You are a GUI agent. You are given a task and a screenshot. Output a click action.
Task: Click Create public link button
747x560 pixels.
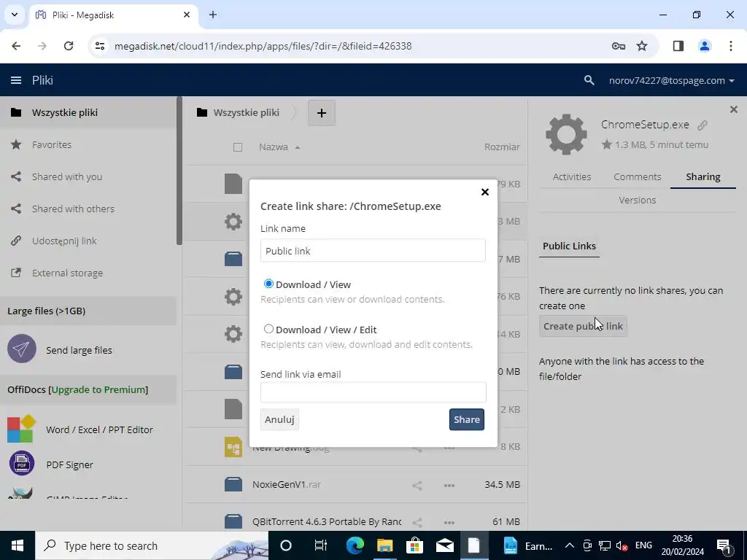coord(583,326)
